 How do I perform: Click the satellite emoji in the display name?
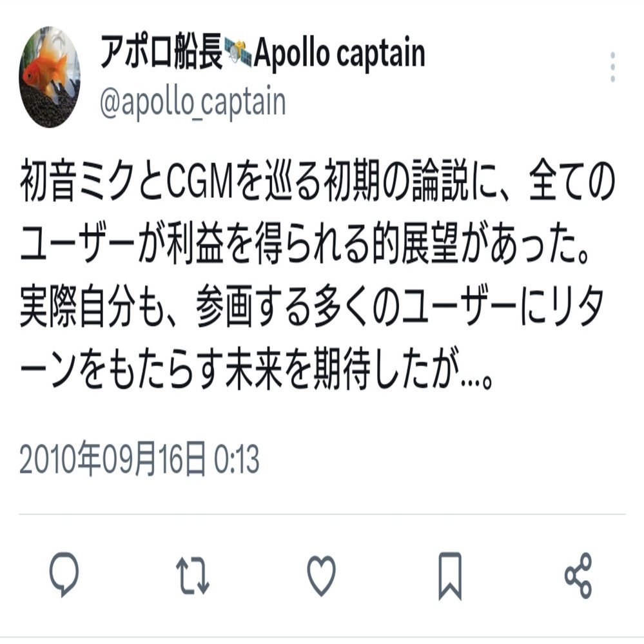coord(238,53)
